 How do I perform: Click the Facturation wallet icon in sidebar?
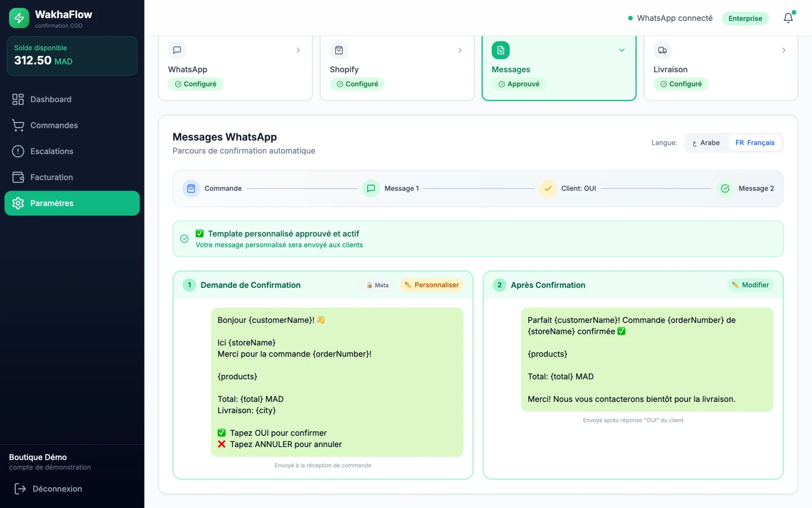[18, 177]
